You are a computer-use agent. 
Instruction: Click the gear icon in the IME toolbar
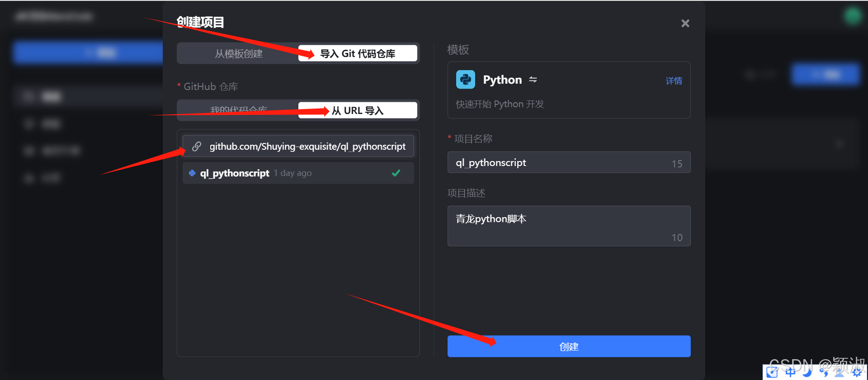tap(856, 372)
